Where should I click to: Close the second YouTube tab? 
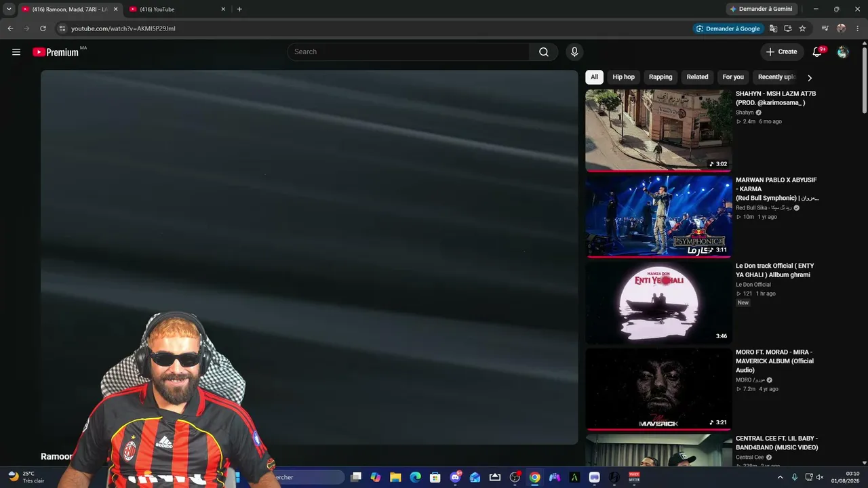[x=223, y=9]
